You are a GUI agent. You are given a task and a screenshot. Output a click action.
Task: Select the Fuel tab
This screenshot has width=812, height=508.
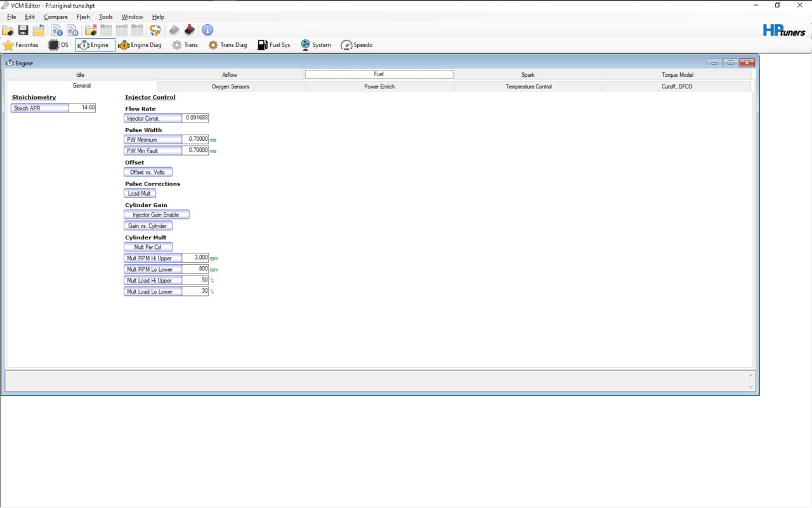[379, 74]
